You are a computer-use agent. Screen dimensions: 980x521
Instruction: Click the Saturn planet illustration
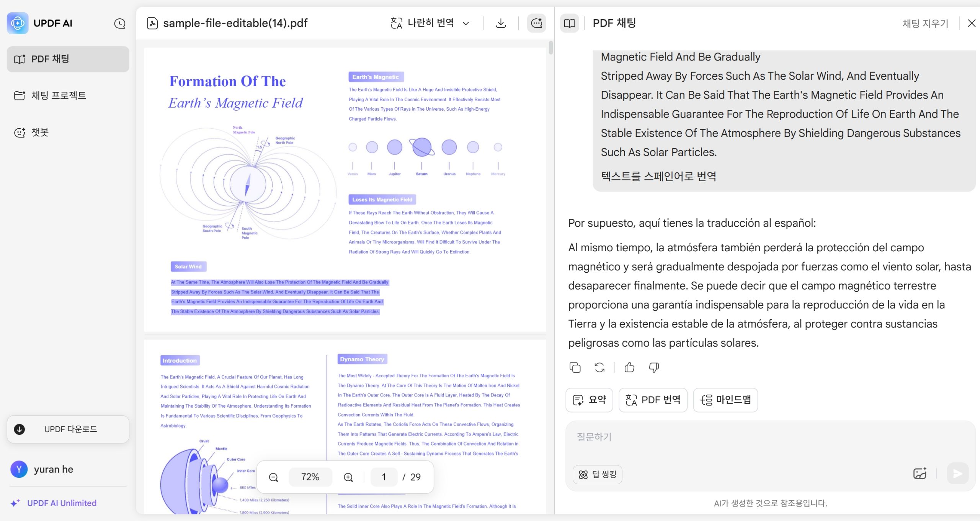point(422,147)
